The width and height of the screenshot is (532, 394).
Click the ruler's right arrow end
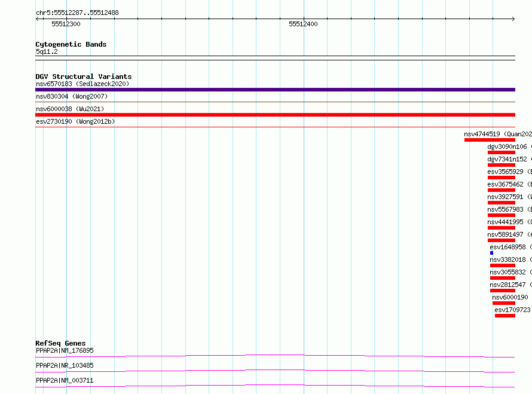(x=513, y=19)
